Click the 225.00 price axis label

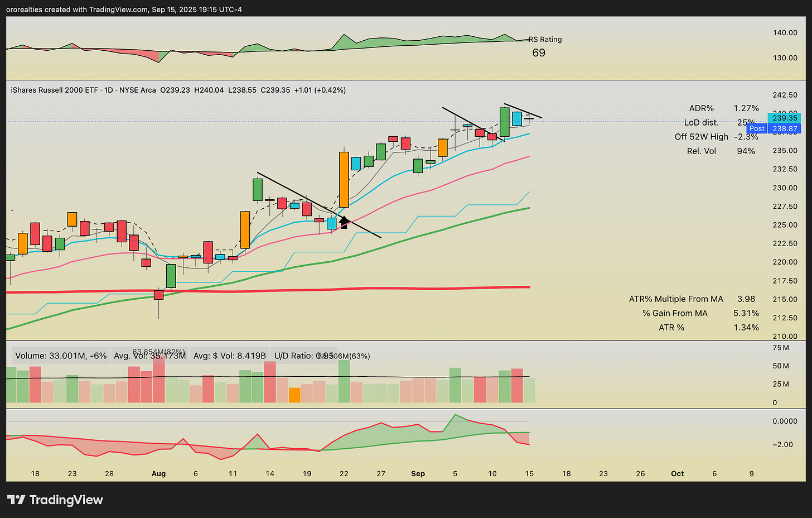tap(785, 225)
